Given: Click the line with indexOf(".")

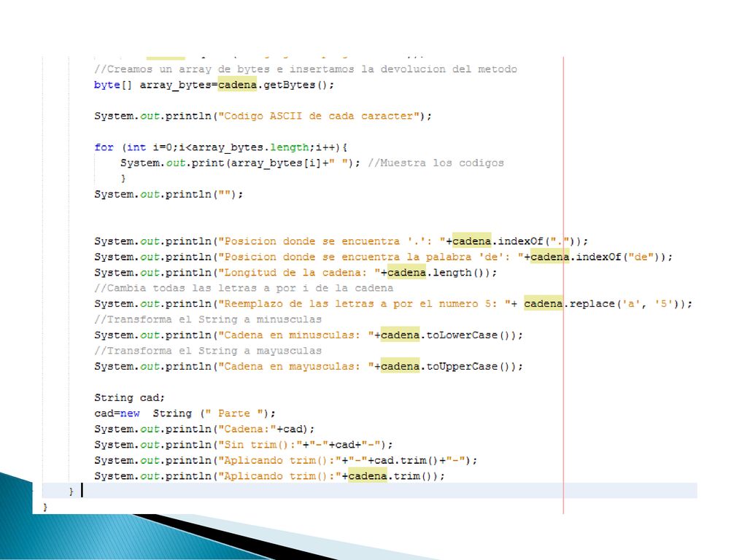Looking at the screenshot, I should click(341, 241).
